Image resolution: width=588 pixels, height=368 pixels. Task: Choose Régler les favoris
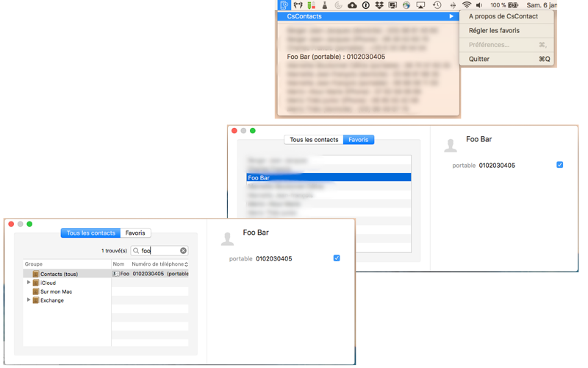pyautogui.click(x=494, y=31)
